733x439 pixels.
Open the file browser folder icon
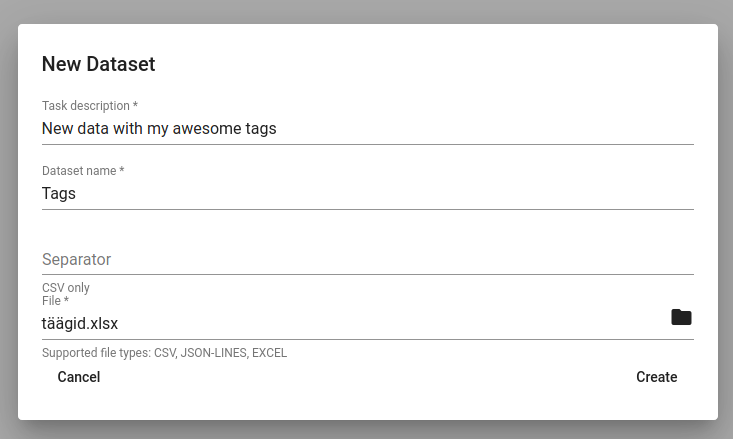681,317
